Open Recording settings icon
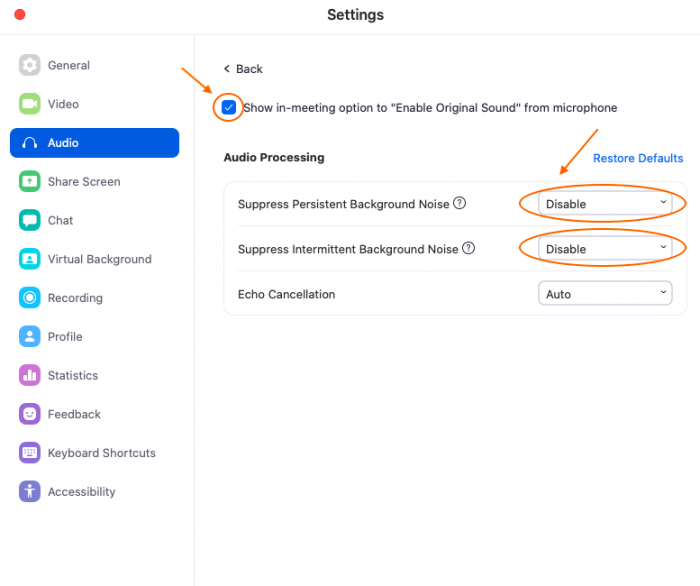The width and height of the screenshot is (700, 586). [29, 298]
